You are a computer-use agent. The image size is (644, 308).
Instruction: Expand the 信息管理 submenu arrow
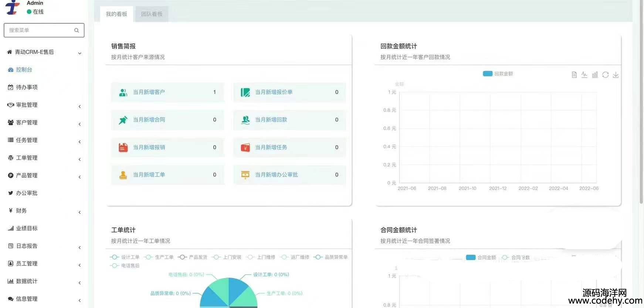(x=79, y=301)
